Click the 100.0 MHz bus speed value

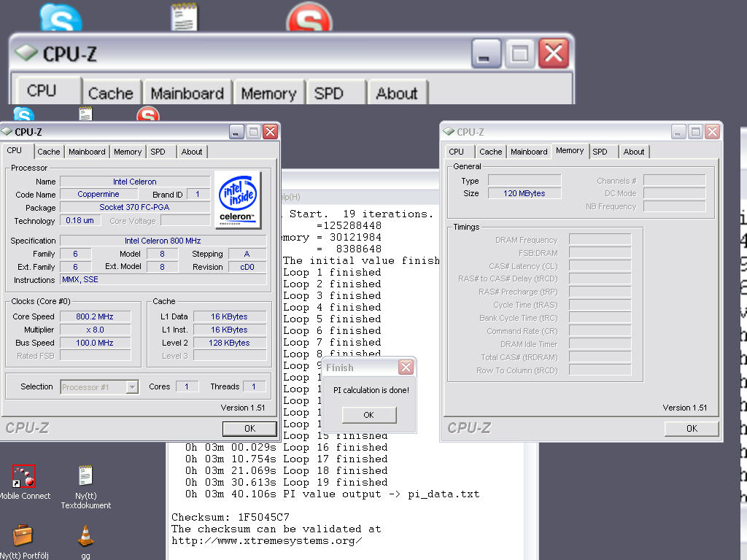95,343
